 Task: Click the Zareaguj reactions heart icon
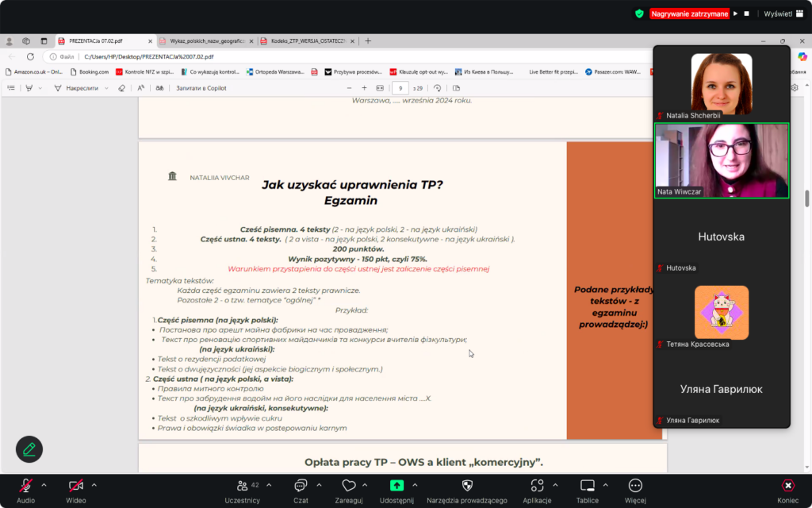click(348, 486)
